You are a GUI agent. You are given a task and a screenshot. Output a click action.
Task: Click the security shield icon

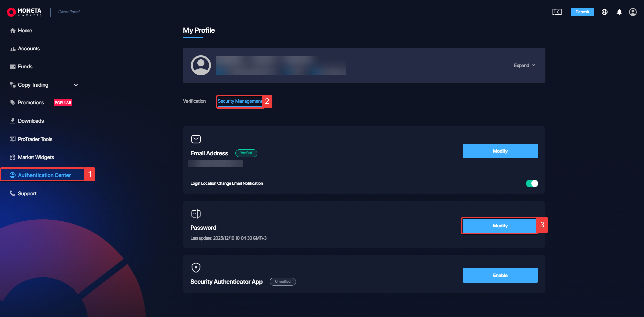coord(196,268)
